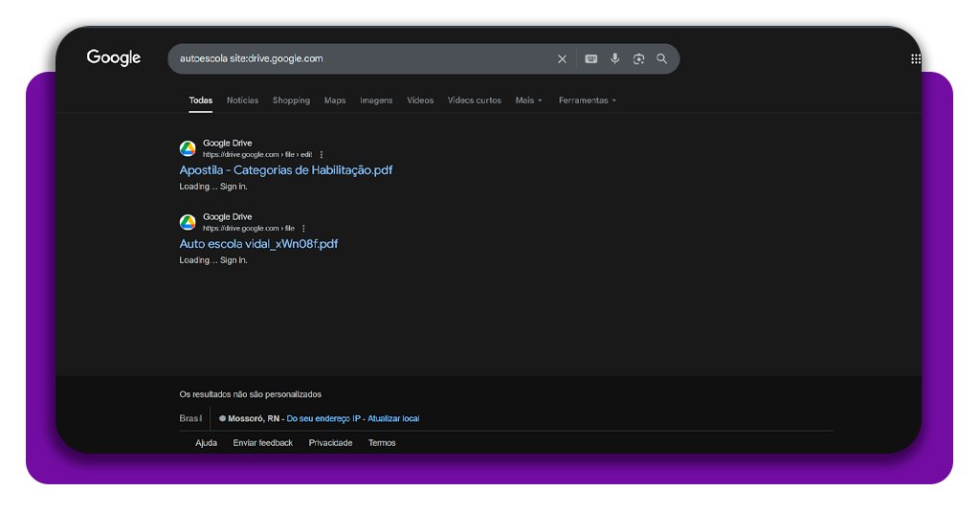Image resolution: width=980 pixels, height=513 pixels.
Task: Start voice search with microphone icon
Action: [615, 59]
